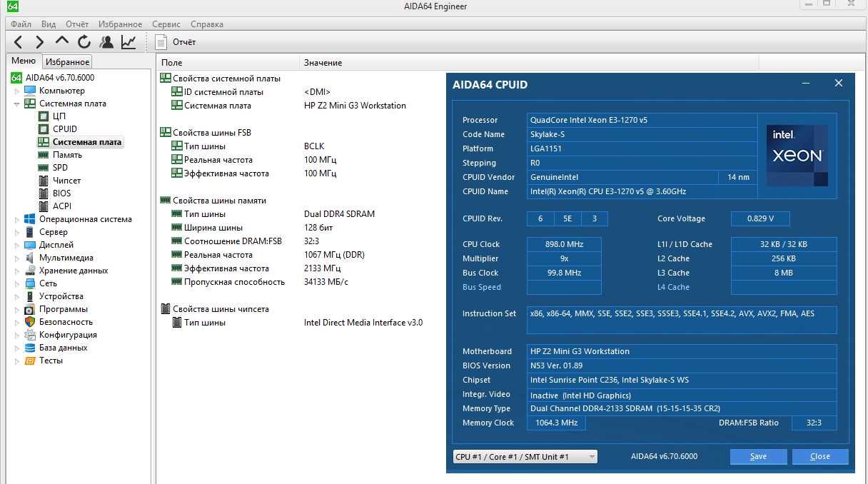868x484 pixels.
Task: Select Память item in the tree
Action: 67,155
